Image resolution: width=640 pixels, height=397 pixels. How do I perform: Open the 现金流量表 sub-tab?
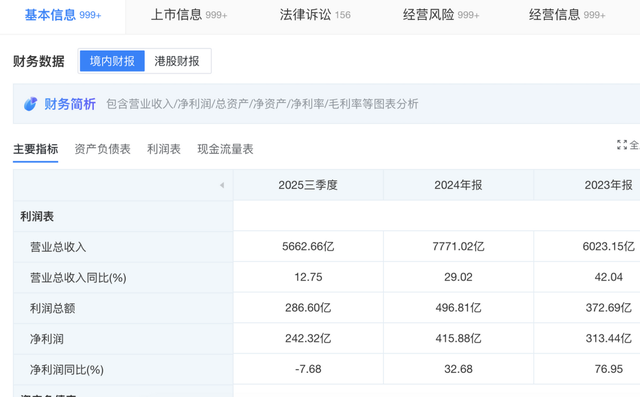pos(225,149)
